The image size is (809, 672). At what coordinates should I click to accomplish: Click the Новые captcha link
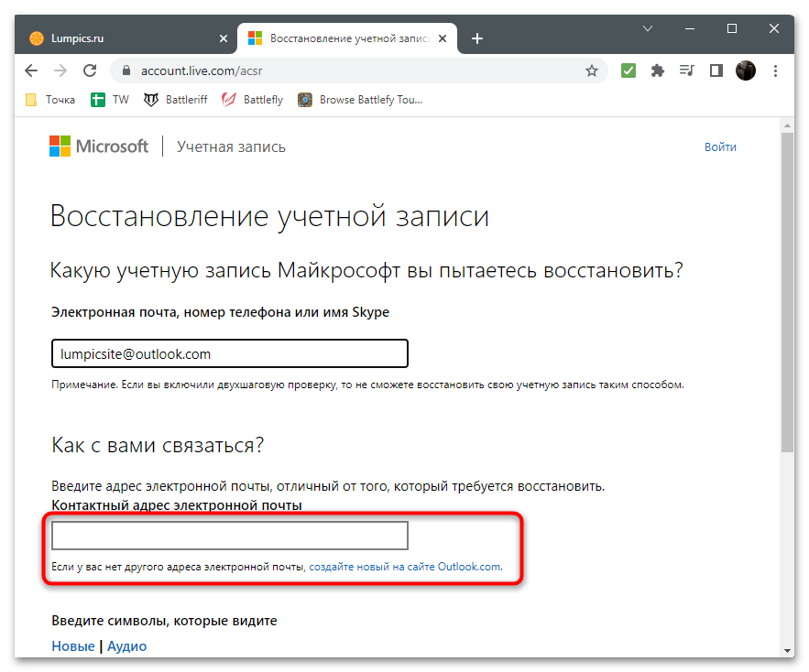[x=73, y=646]
